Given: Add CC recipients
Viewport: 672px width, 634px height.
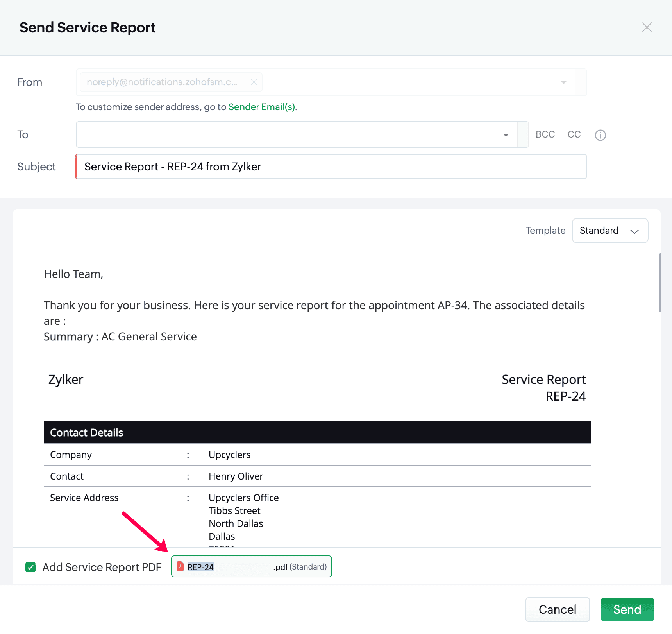Looking at the screenshot, I should [x=574, y=134].
